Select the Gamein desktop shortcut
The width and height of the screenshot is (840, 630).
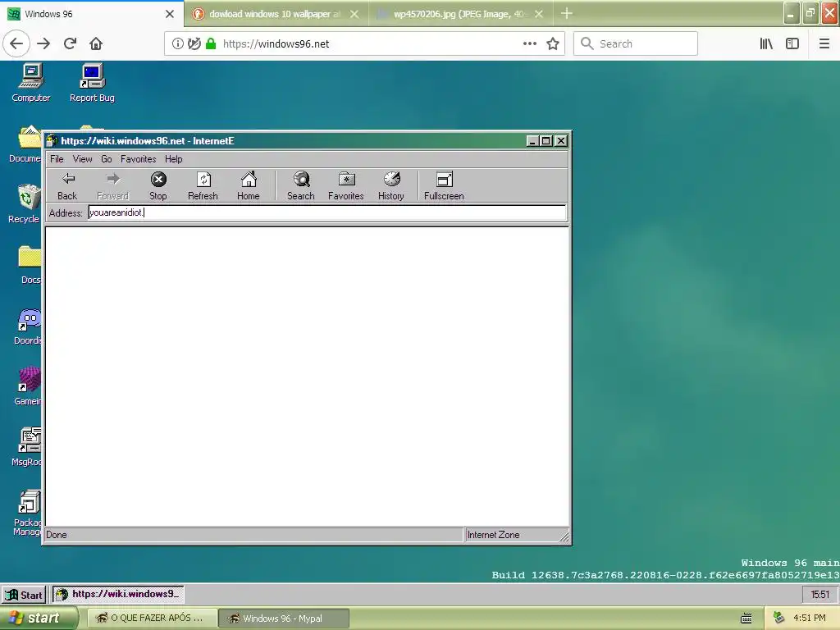(29, 387)
